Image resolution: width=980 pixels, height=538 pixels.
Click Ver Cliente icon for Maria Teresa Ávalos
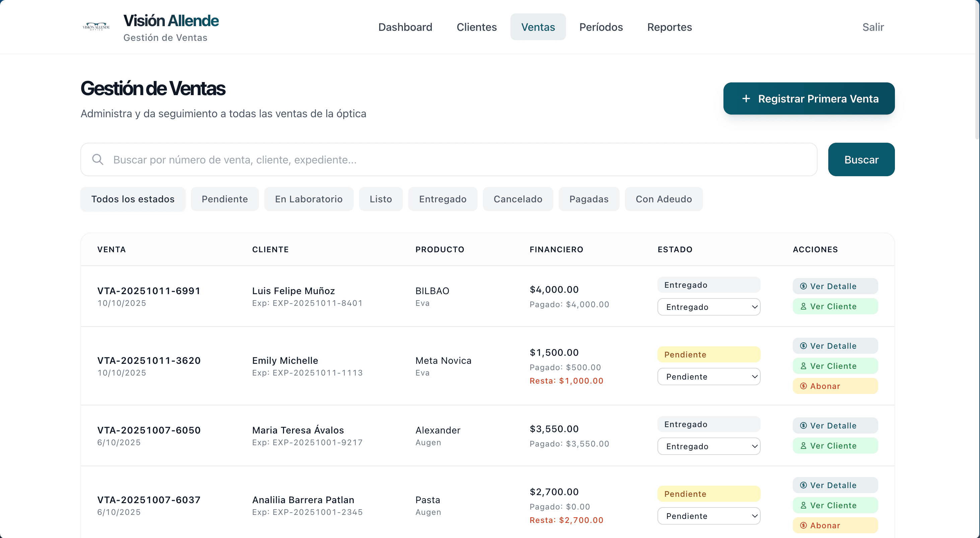click(803, 446)
